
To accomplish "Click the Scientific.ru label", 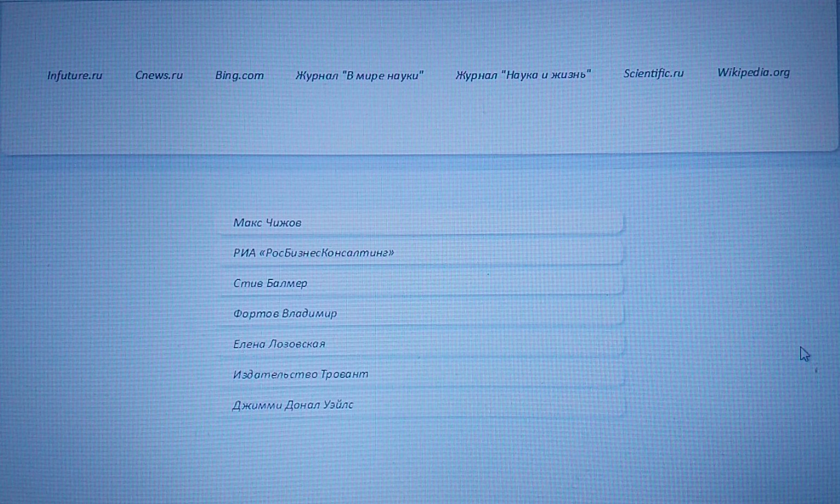I will pyautogui.click(x=653, y=73).
